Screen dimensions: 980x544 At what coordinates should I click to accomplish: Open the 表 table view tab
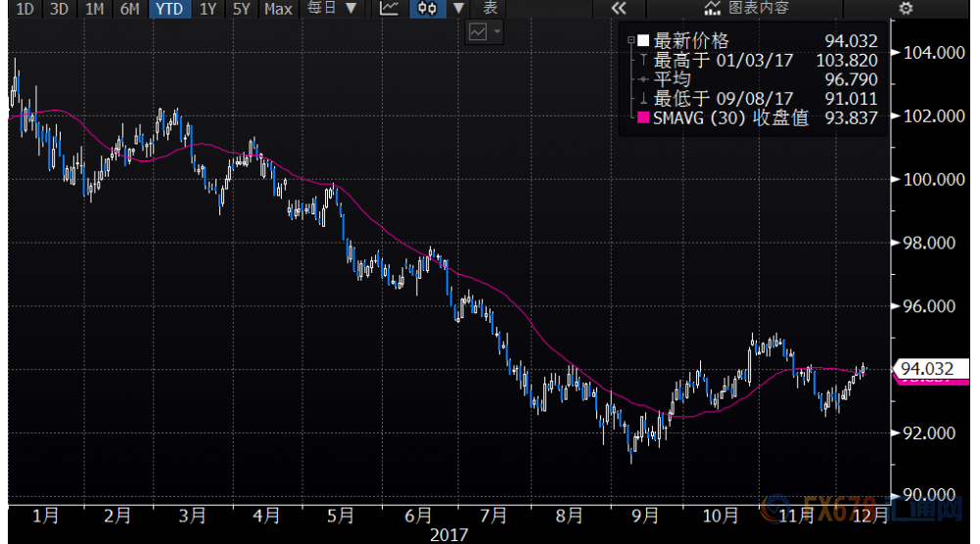[x=490, y=9]
